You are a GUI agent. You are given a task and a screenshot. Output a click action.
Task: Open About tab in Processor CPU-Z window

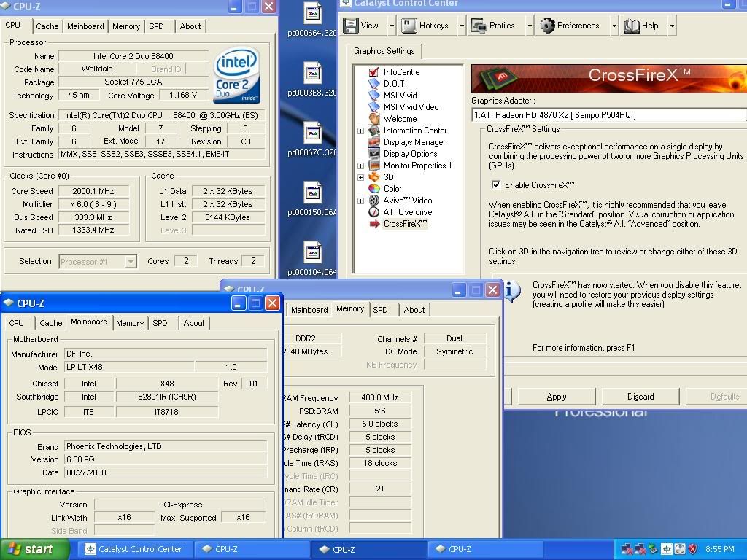[x=190, y=26]
